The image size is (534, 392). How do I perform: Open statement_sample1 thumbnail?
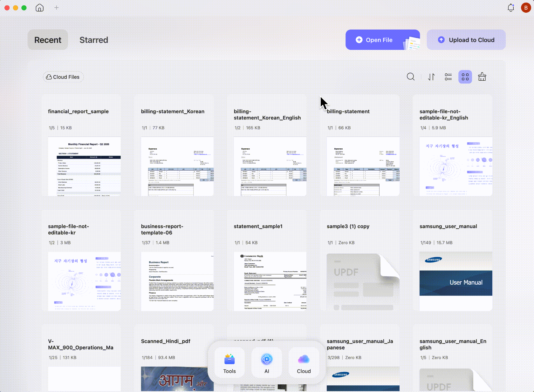click(270, 281)
